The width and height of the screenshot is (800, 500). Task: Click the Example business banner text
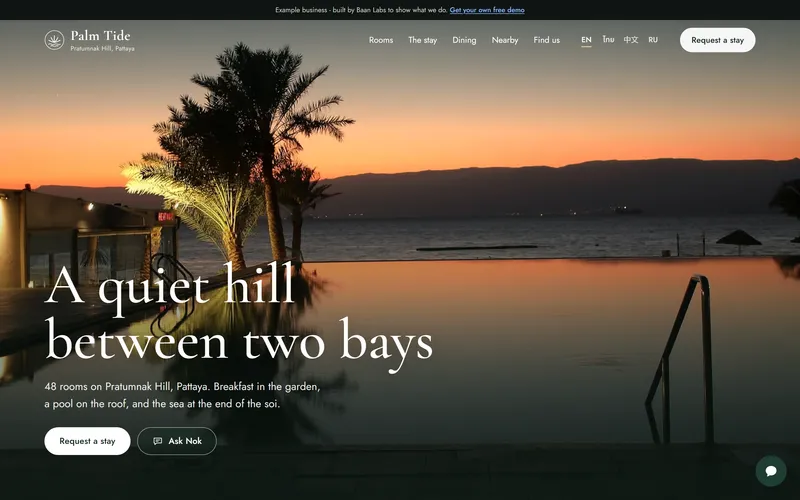[361, 10]
